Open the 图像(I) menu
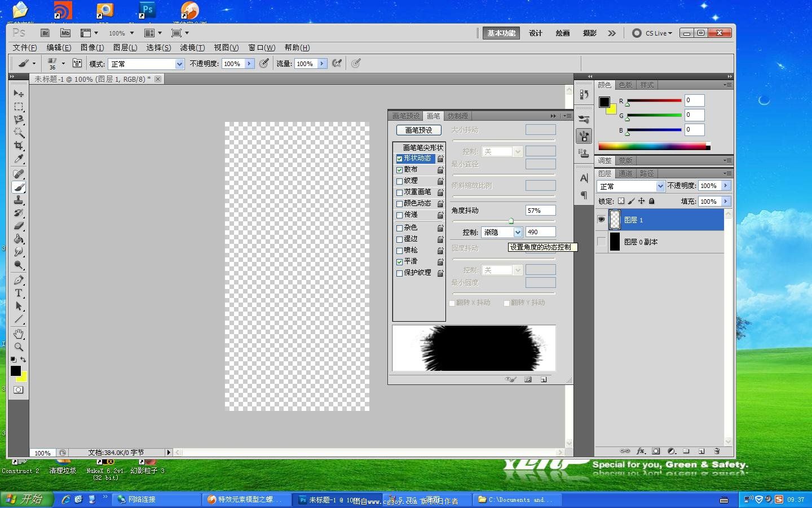The height and width of the screenshot is (508, 812). pos(92,47)
